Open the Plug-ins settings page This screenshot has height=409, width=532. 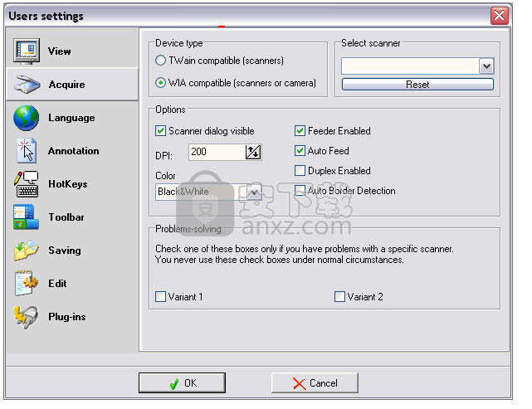click(x=72, y=317)
